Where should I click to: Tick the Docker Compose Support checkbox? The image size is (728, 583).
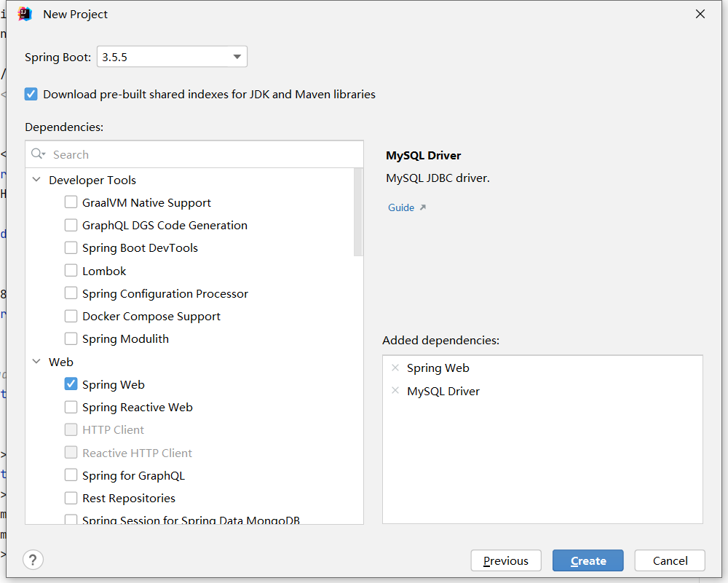pos(71,317)
